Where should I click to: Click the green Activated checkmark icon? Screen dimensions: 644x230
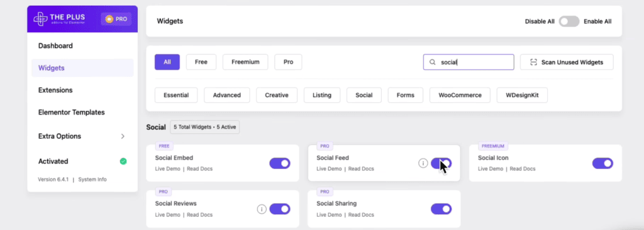point(123,161)
